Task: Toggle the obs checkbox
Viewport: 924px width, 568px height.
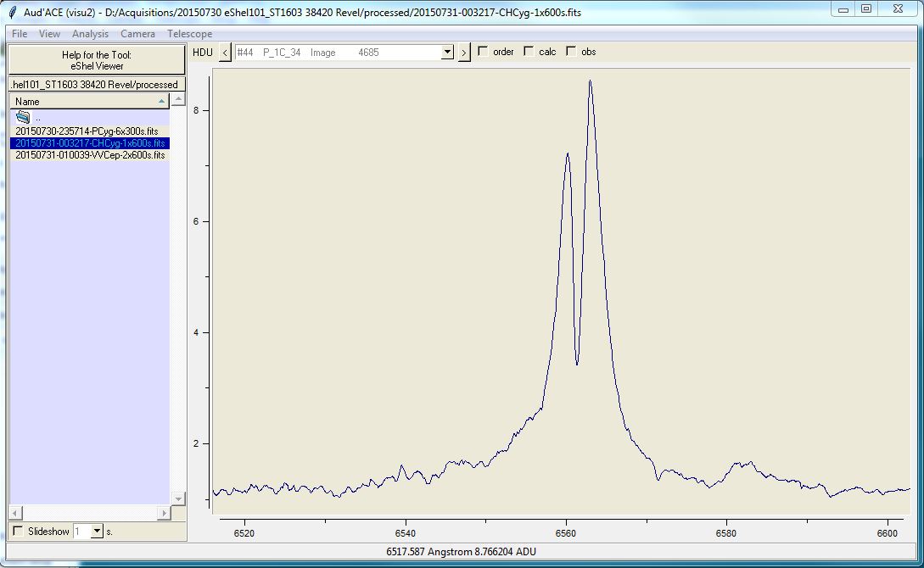Action: click(x=571, y=52)
